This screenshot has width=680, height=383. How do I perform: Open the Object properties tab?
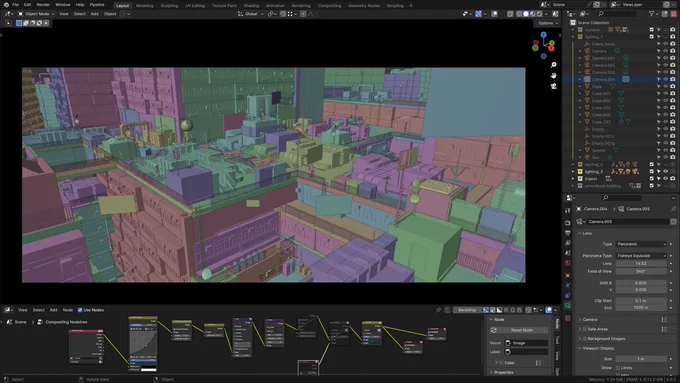[x=568, y=275]
